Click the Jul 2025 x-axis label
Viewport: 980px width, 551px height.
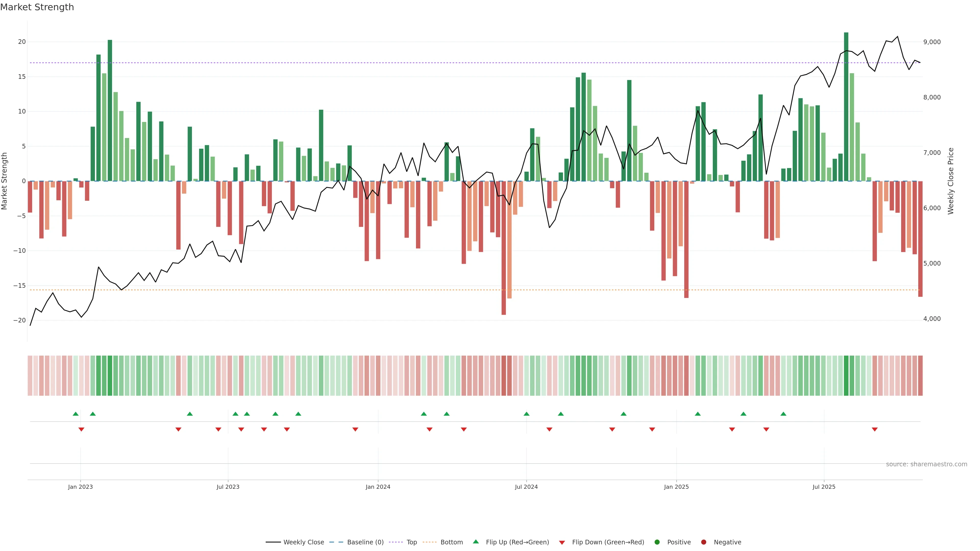pyautogui.click(x=824, y=487)
